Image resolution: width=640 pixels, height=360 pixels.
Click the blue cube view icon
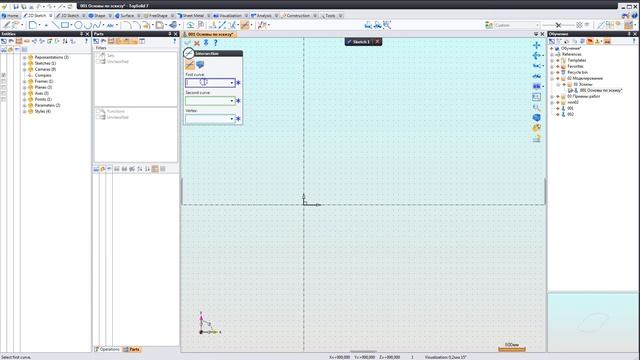coord(536,118)
